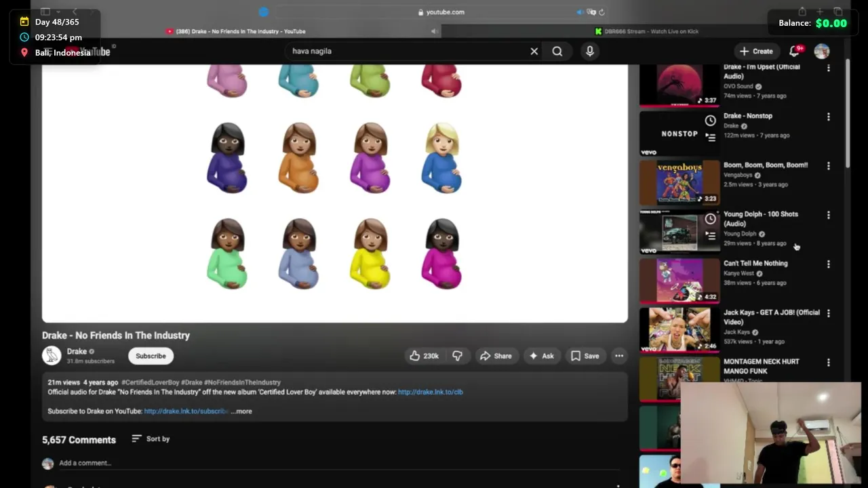Add Young Dolph - 100 Shots to queue
Image resolution: width=868 pixels, height=488 pixels.
coord(710,235)
